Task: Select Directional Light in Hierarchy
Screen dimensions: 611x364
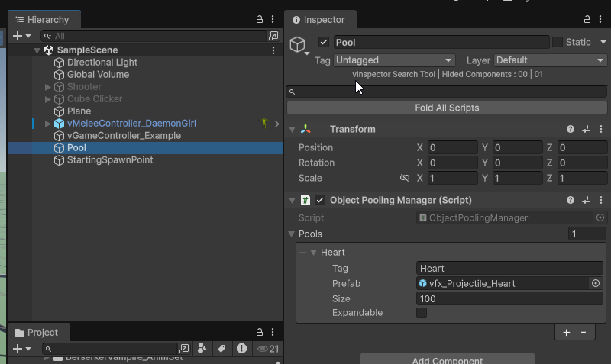Action: click(x=102, y=63)
